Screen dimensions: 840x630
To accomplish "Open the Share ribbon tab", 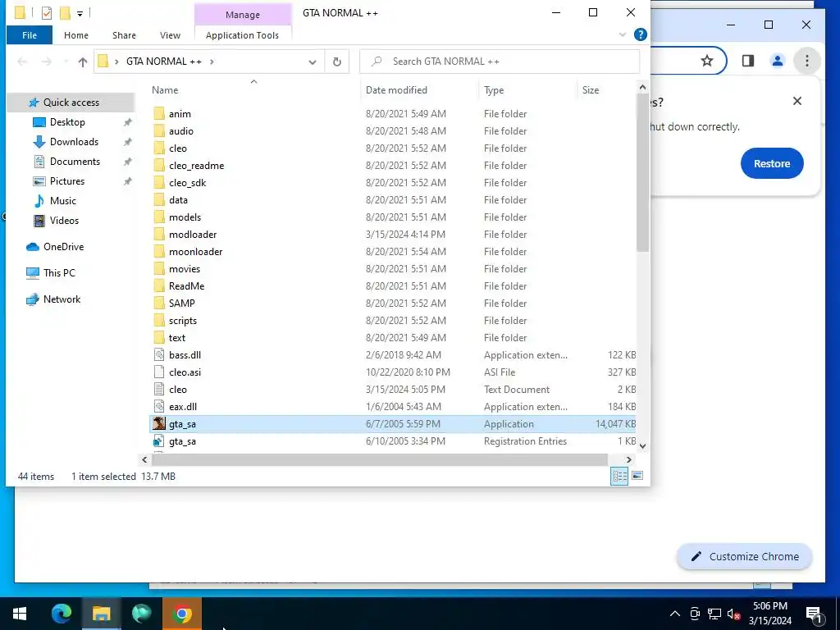I will (124, 35).
